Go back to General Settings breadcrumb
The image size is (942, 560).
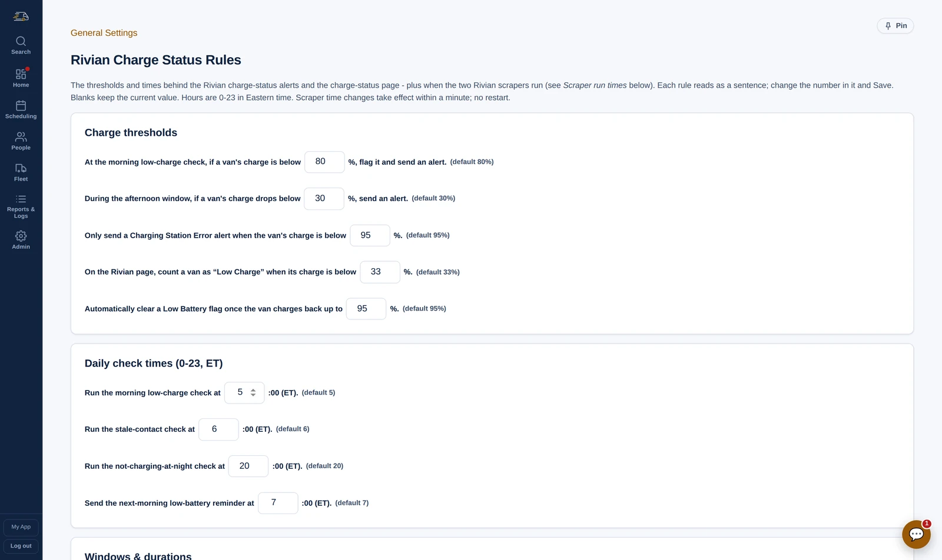point(104,33)
